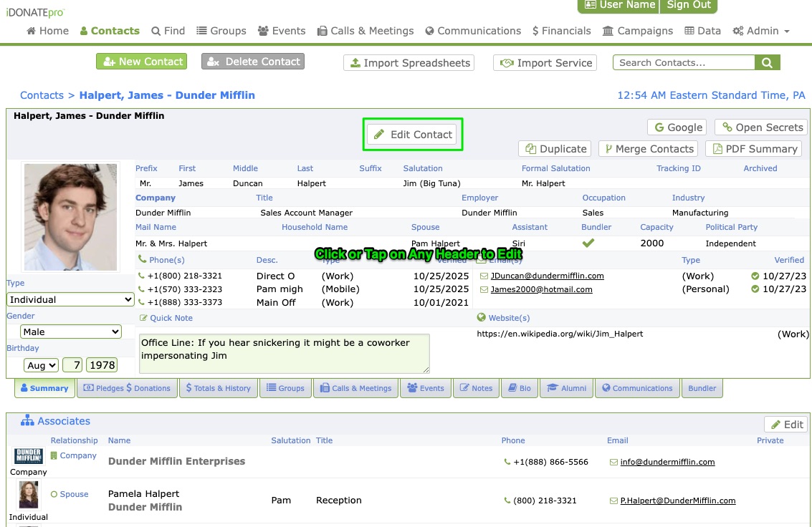Image resolution: width=812 pixels, height=527 pixels.
Task: Open Campaigns menu item
Action: (x=637, y=31)
